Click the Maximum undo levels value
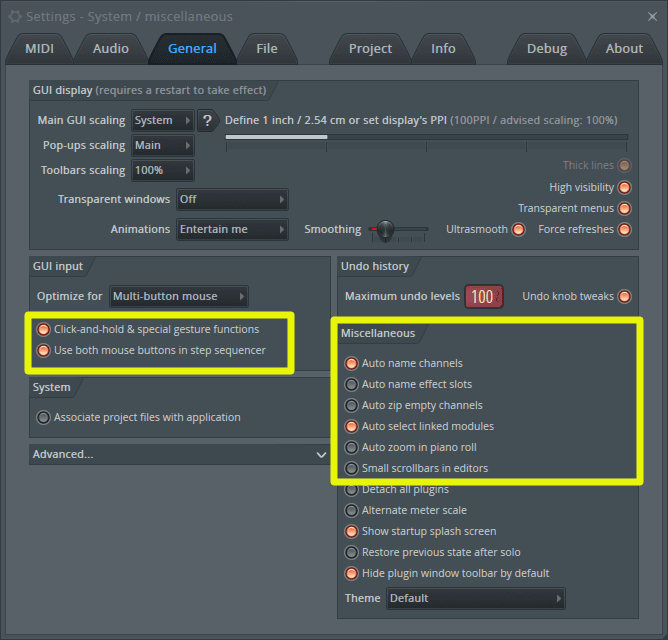This screenshot has width=668, height=640. tap(483, 297)
